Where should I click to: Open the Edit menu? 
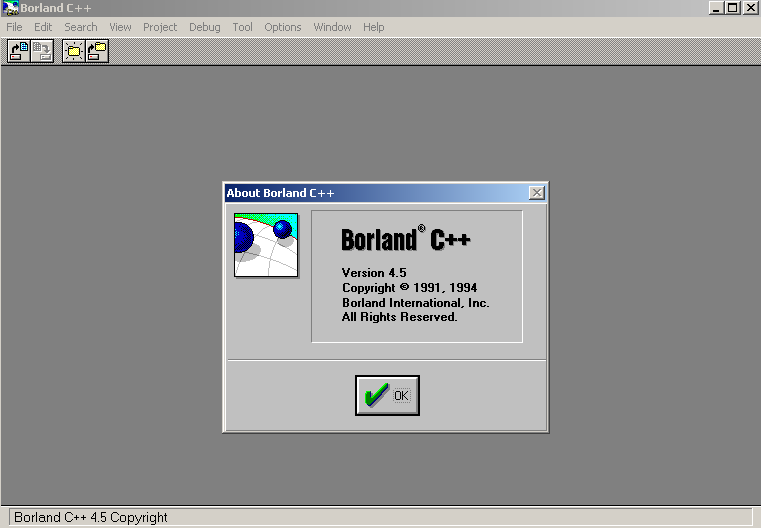[43, 27]
